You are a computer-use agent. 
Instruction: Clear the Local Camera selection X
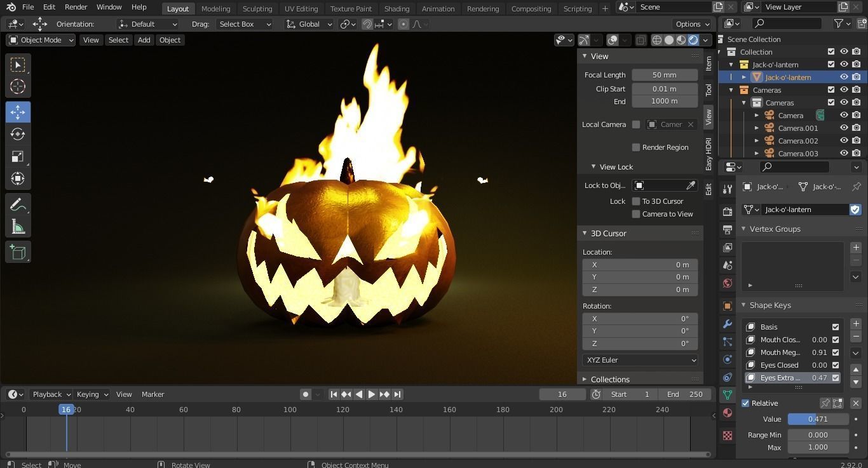[691, 124]
